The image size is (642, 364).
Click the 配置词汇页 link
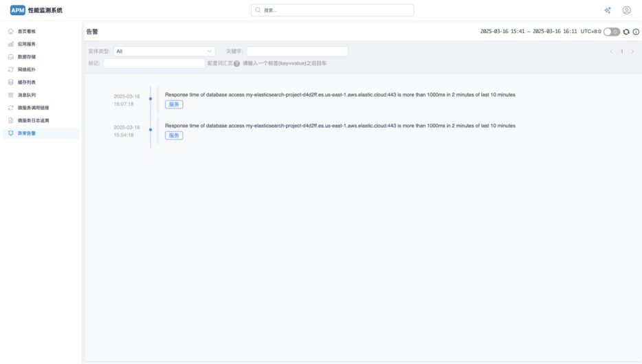tap(220, 63)
